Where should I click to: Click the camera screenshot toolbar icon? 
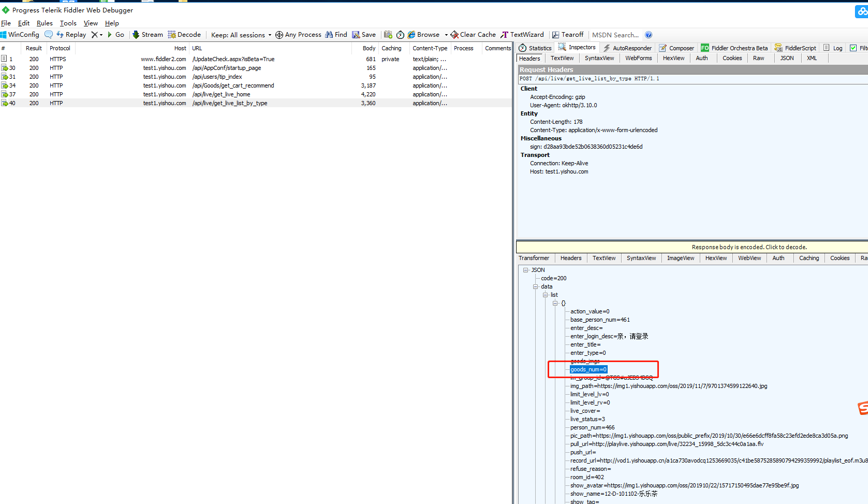tap(388, 35)
